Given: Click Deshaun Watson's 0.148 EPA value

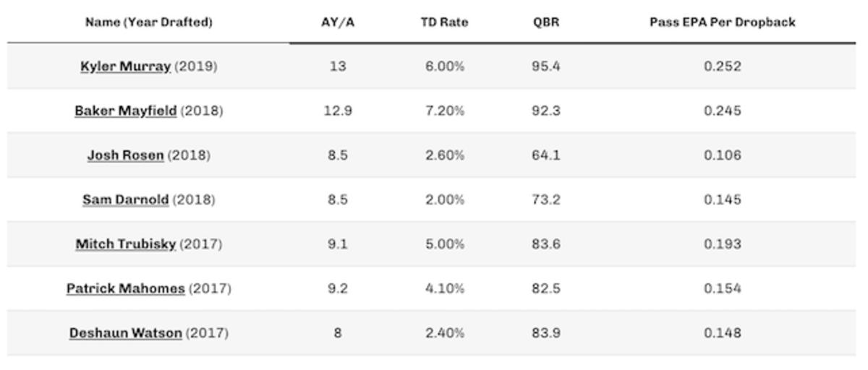Looking at the screenshot, I should 722,333.
